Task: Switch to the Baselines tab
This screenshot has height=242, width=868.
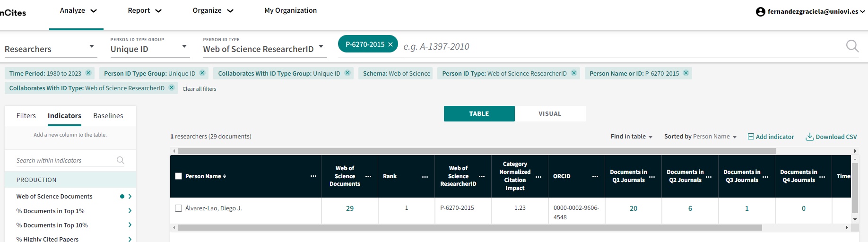Action: [108, 116]
